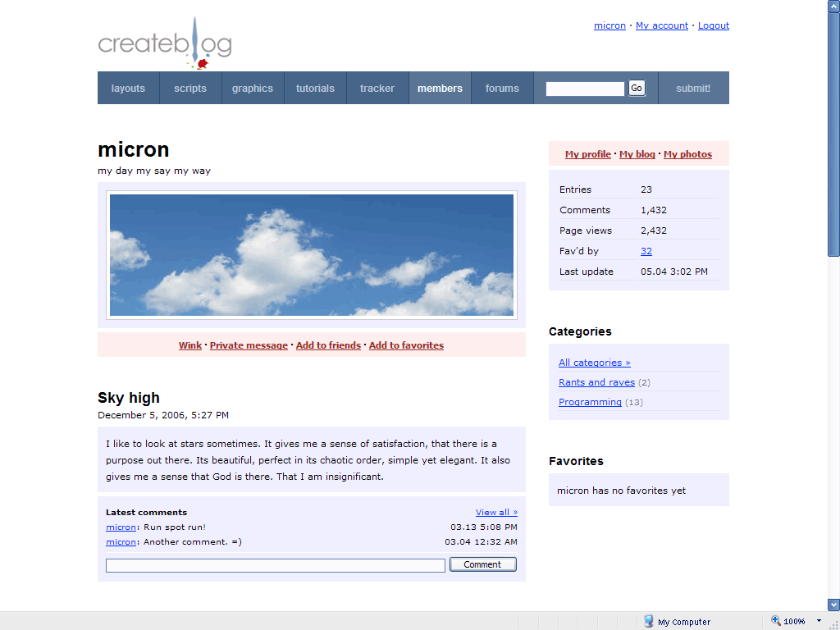
Task: Click the zoom magnifier icon in status bar
Action: click(776, 620)
